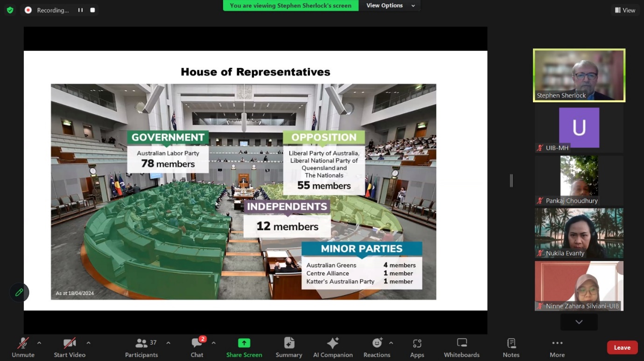The image size is (644, 361).
Task: Click the 'Katter's Australian Party' row
Action: click(360, 282)
